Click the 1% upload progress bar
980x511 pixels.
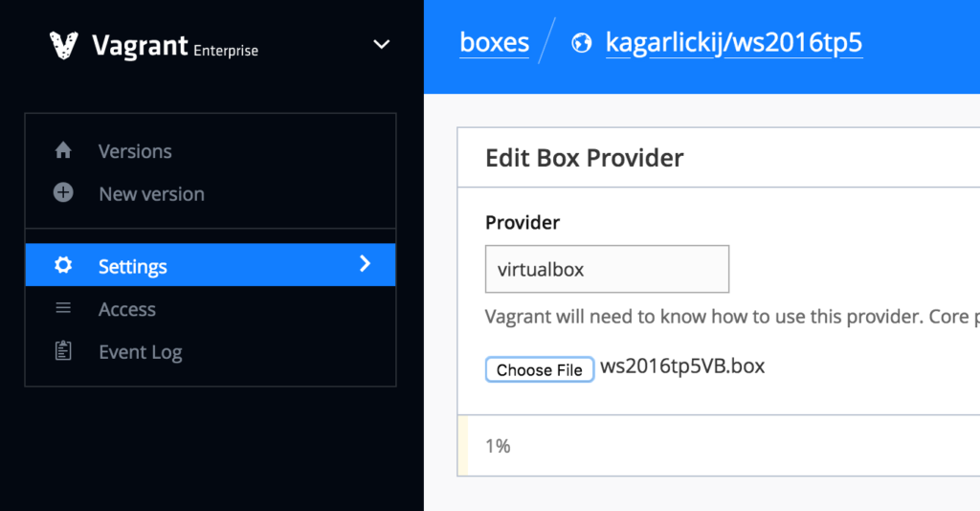tap(718, 446)
